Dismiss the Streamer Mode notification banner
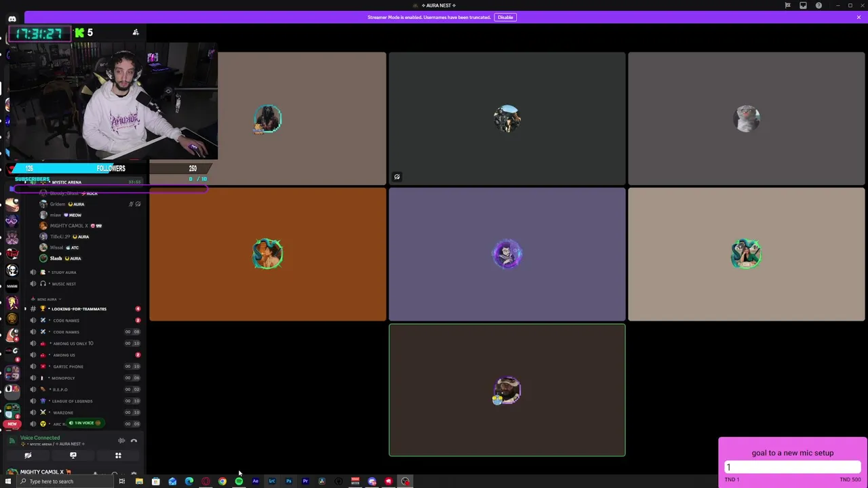868x488 pixels. pos(859,17)
